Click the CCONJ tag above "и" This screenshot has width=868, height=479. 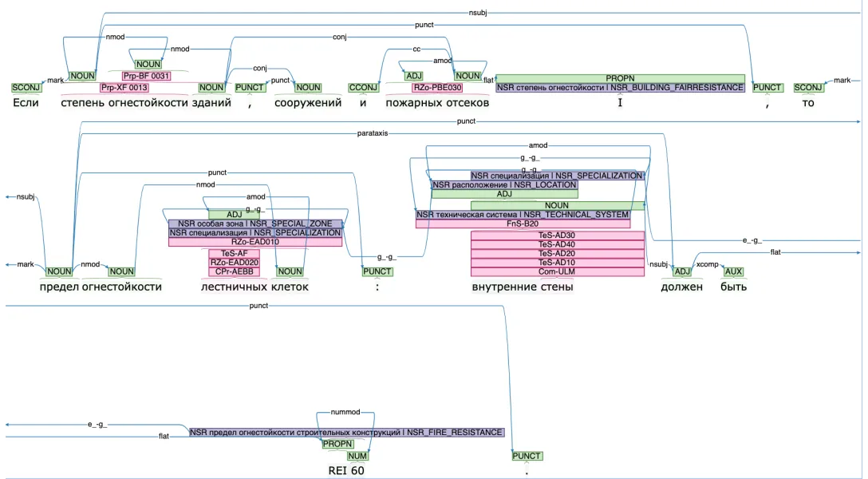tap(364, 88)
